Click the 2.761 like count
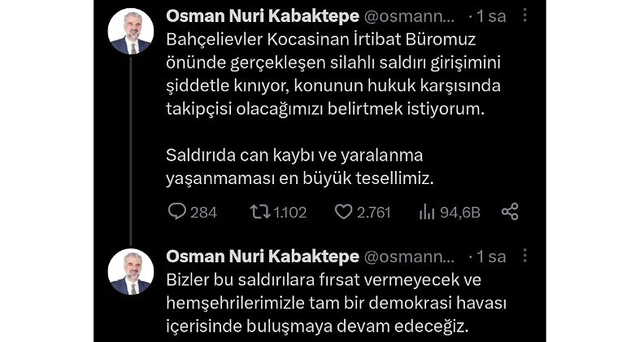The height and width of the screenshot is (342, 644). 374,213
